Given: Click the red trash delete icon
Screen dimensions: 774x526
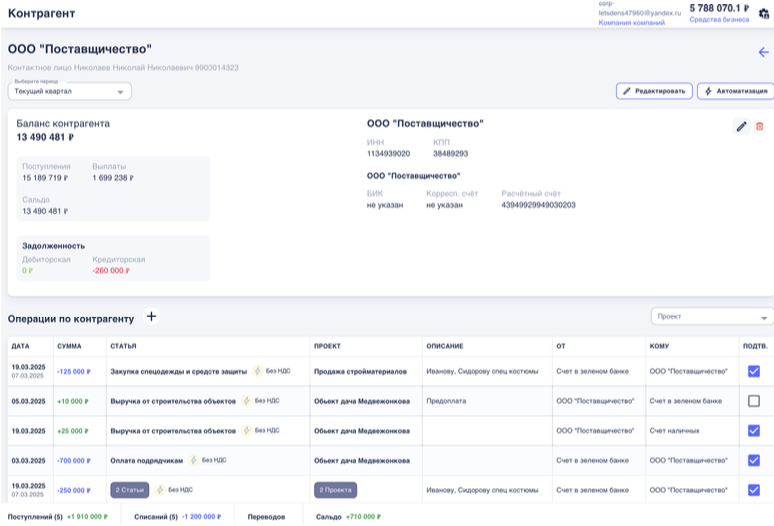Looking at the screenshot, I should [759, 126].
